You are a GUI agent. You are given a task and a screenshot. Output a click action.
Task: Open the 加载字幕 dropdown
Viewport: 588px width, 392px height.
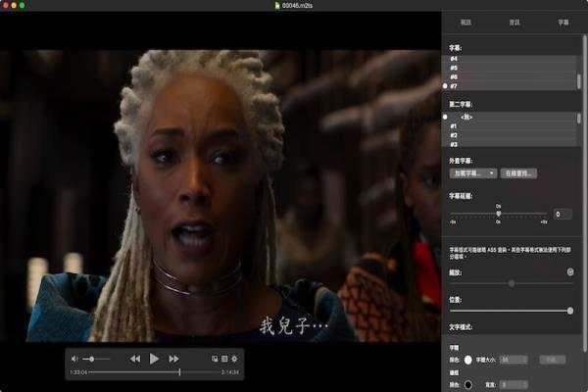(x=473, y=173)
